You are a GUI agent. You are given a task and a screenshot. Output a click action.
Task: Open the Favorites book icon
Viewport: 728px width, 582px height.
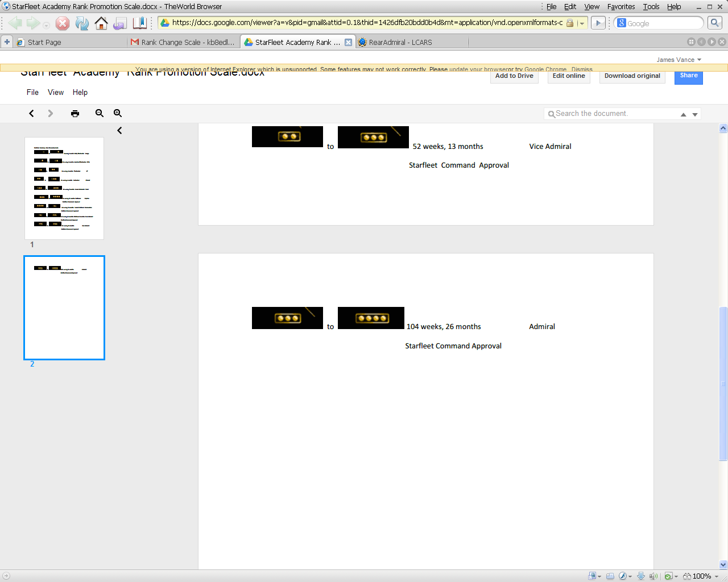click(139, 23)
